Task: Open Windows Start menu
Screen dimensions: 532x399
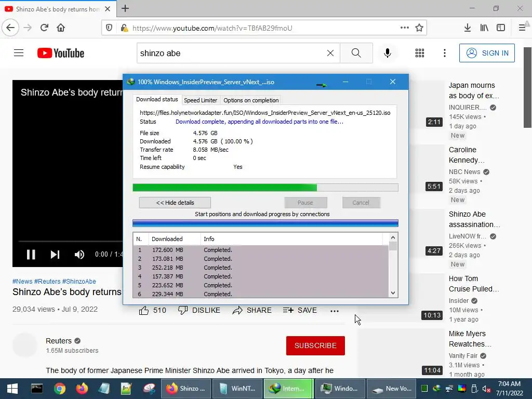Action: [12, 389]
